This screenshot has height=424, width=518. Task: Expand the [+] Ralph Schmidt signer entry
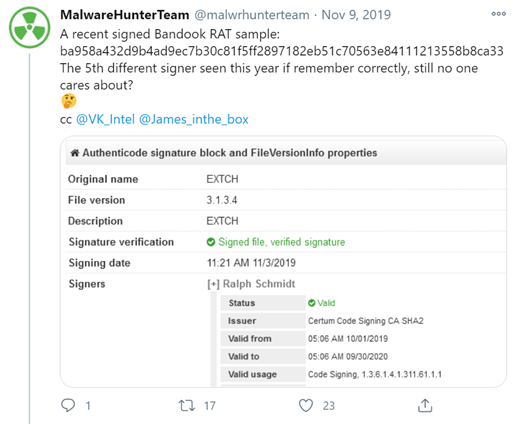point(251,284)
